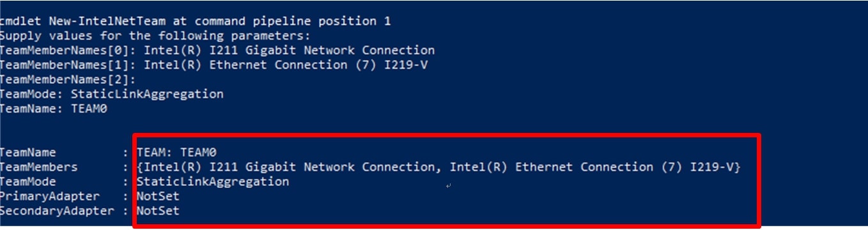Click the TeamName output label
868x230 pixels.
[28, 152]
